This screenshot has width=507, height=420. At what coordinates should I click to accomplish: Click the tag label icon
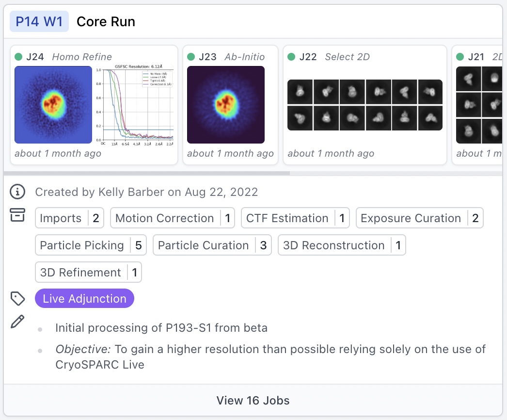tap(17, 299)
